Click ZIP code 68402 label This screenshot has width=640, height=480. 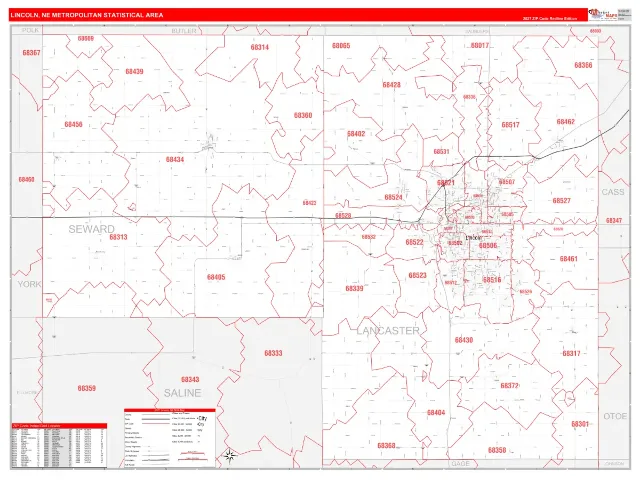click(356, 134)
